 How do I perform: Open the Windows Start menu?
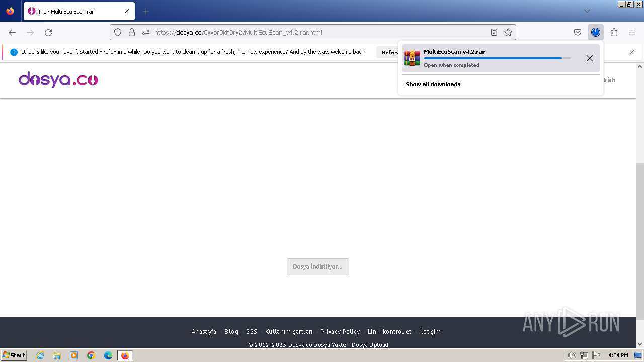[x=14, y=355]
